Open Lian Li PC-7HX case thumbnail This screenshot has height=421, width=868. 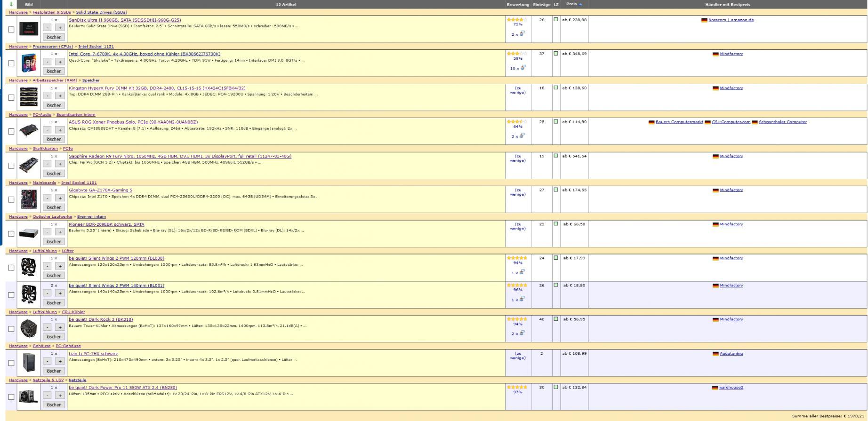29,363
